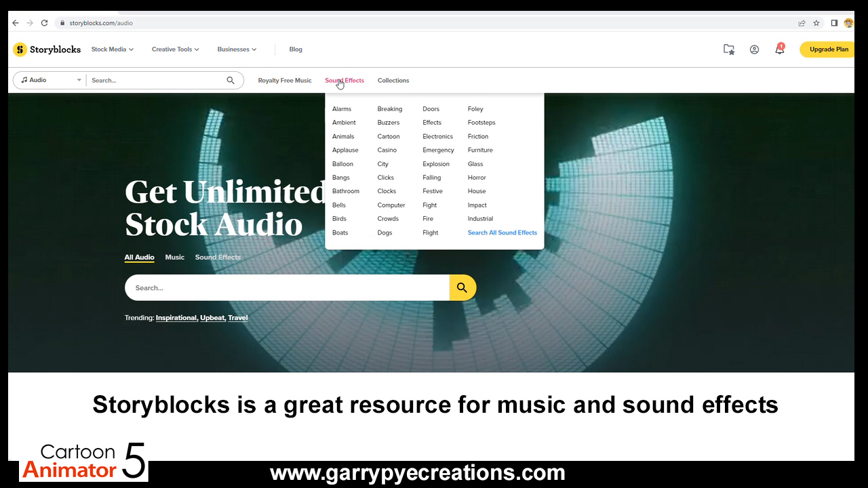Click the yellow hero search button
This screenshot has width=868, height=488.
click(x=462, y=287)
